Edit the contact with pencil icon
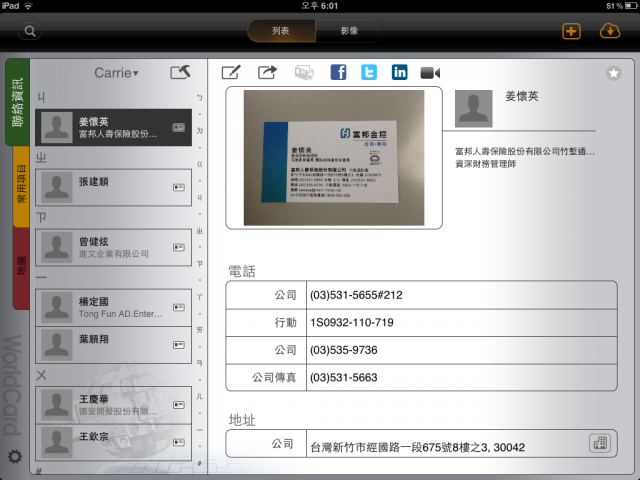Image resolution: width=640 pixels, height=480 pixels. point(231,73)
